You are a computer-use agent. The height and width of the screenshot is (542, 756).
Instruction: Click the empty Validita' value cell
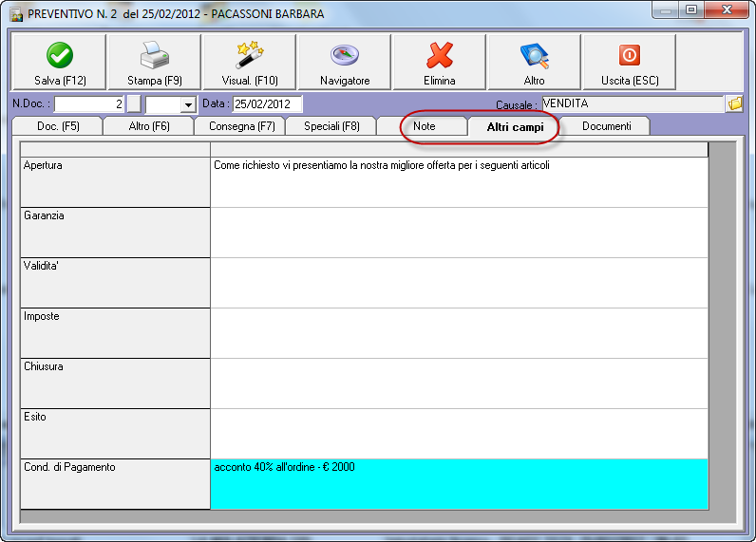460,283
